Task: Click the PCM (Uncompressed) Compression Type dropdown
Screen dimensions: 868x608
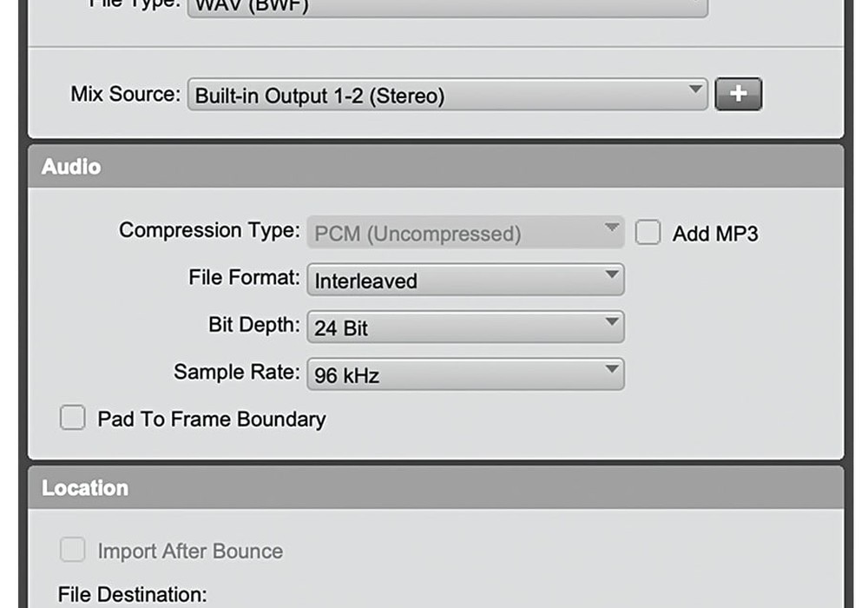Action: click(464, 233)
